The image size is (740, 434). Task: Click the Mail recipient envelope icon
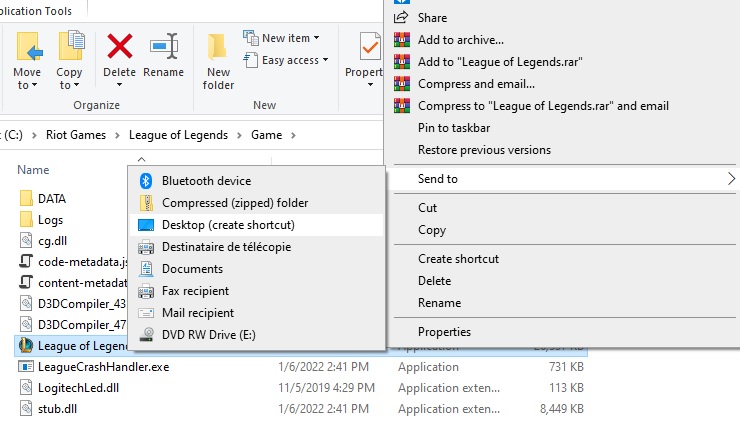click(146, 313)
